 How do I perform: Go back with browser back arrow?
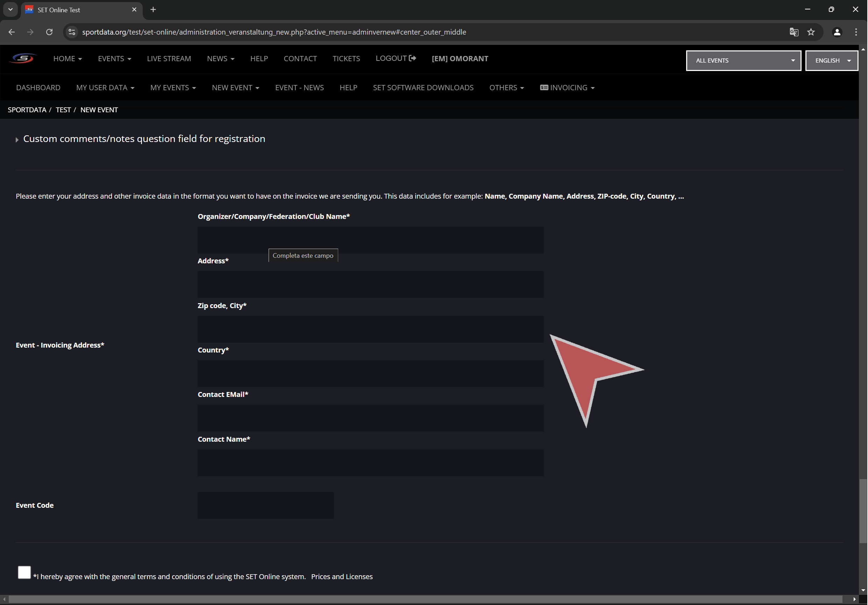pos(11,32)
